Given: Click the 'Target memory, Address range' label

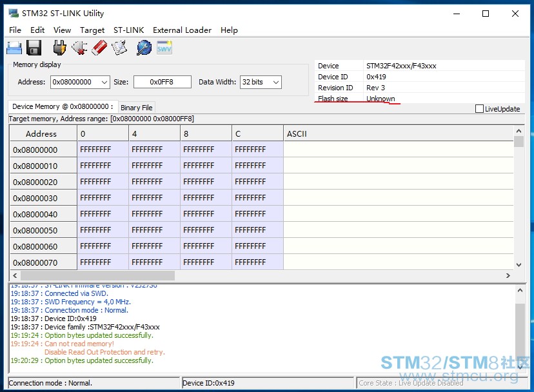Looking at the screenshot, I should coord(101,119).
